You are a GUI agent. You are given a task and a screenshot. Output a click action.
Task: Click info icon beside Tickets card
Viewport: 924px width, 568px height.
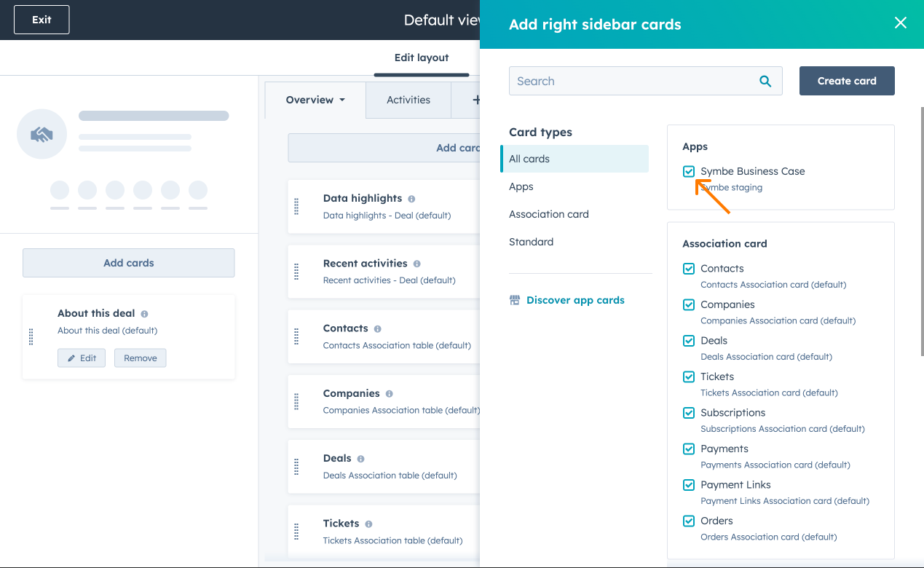tap(368, 524)
